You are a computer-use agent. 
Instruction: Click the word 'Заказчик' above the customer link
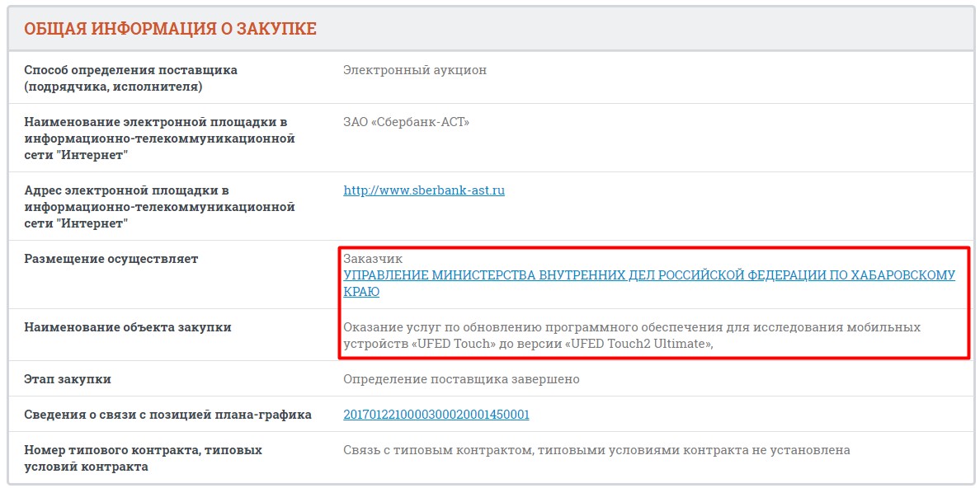tap(373, 259)
